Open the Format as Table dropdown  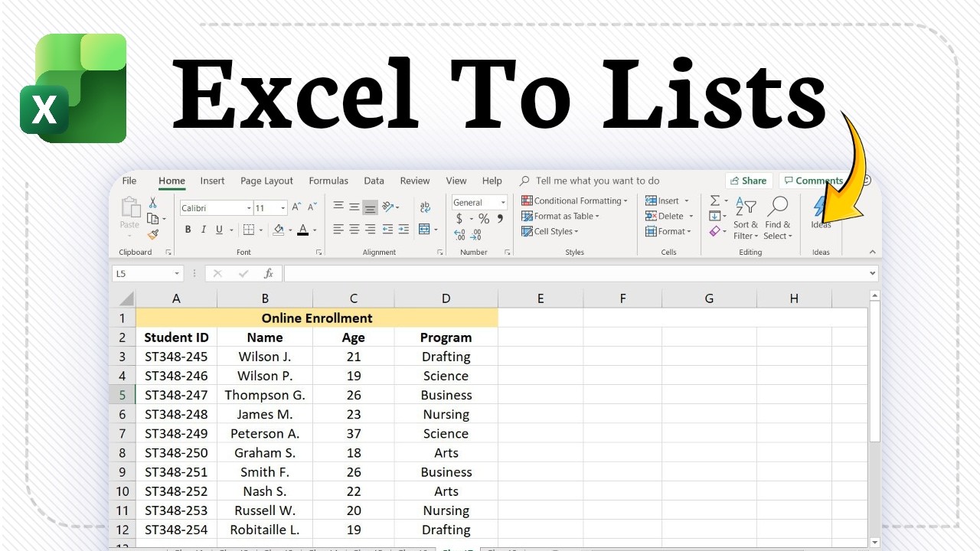[560, 216]
